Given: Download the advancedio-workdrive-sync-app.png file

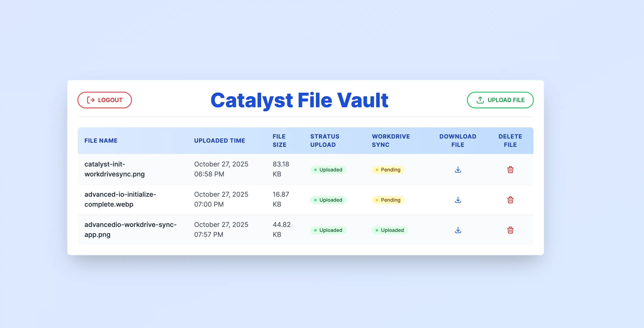Looking at the screenshot, I should pyautogui.click(x=458, y=230).
